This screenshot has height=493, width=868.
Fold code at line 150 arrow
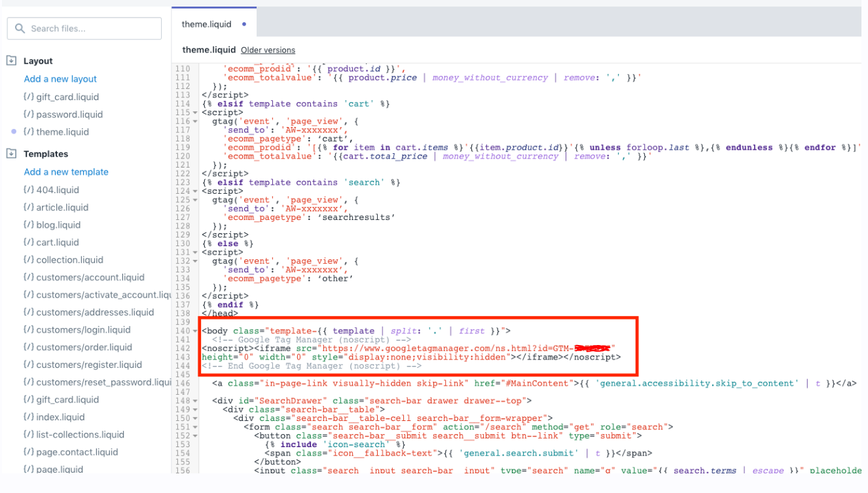(x=196, y=418)
